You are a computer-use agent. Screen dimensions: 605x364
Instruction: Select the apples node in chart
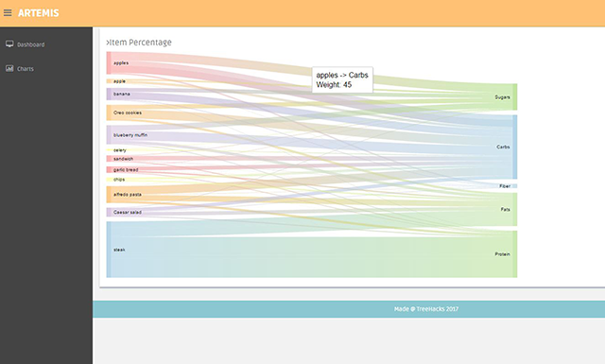tap(109, 63)
